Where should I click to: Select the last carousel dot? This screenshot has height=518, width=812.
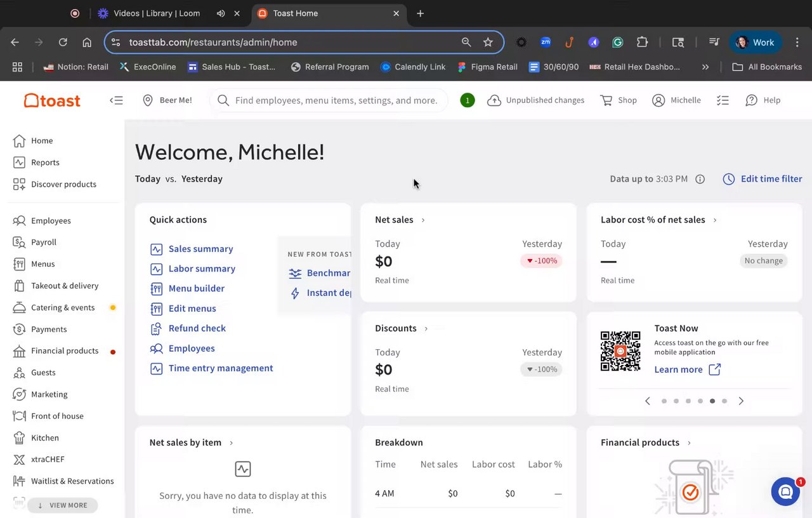724,401
